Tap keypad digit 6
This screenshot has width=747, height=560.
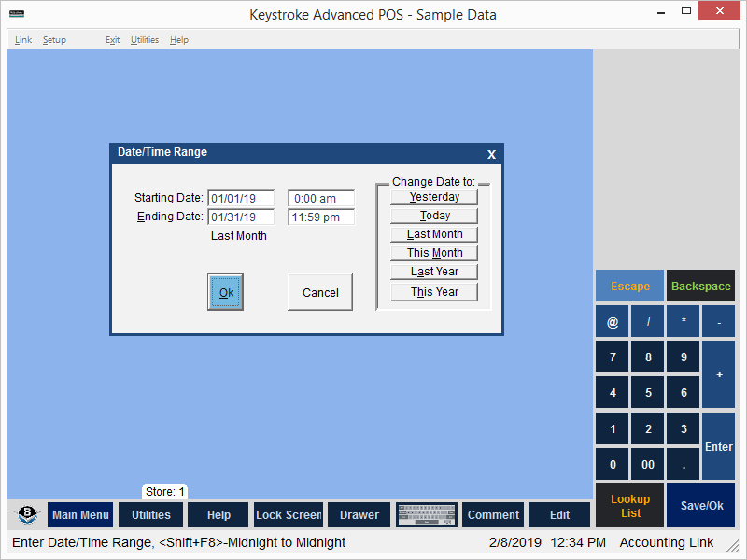click(x=684, y=392)
